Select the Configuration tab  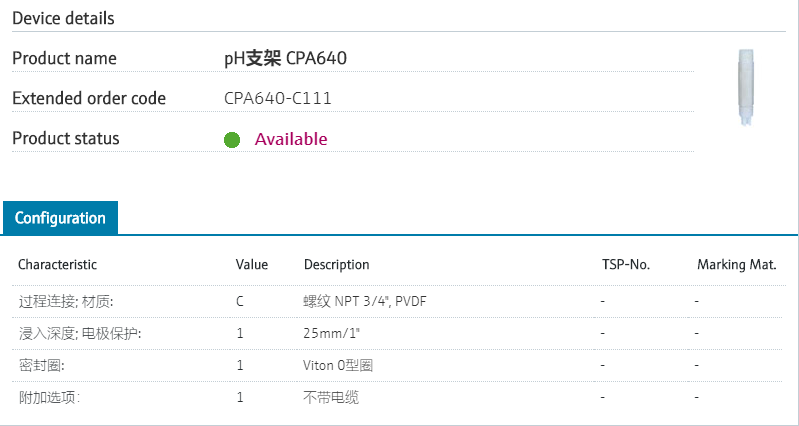(x=60, y=218)
